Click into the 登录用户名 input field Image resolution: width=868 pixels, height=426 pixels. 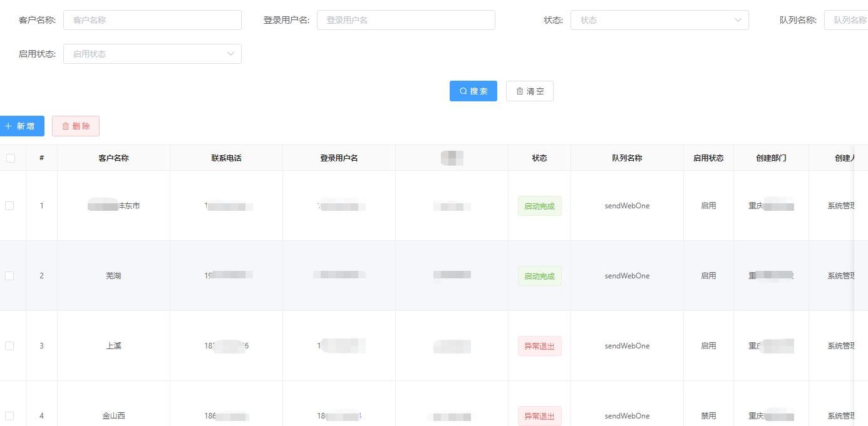point(406,20)
